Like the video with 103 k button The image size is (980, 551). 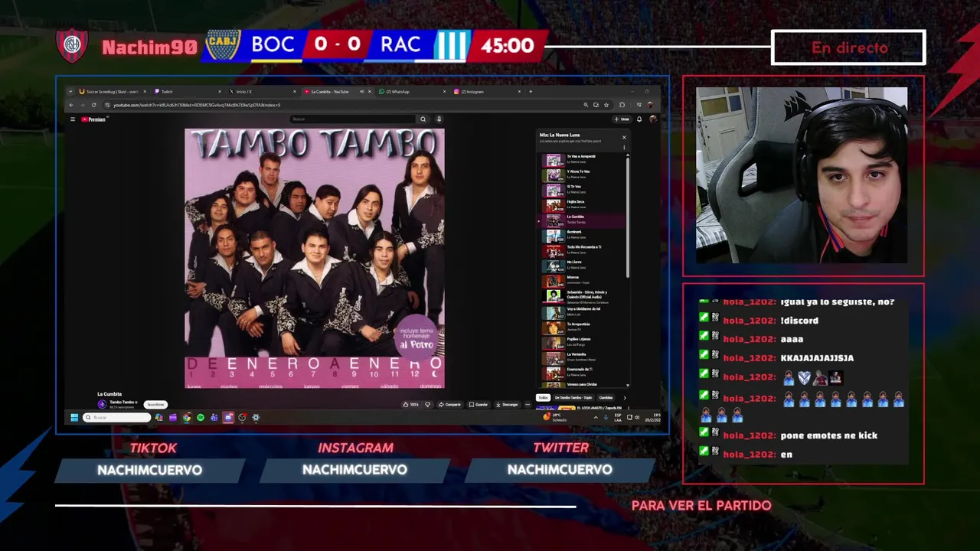coord(410,404)
